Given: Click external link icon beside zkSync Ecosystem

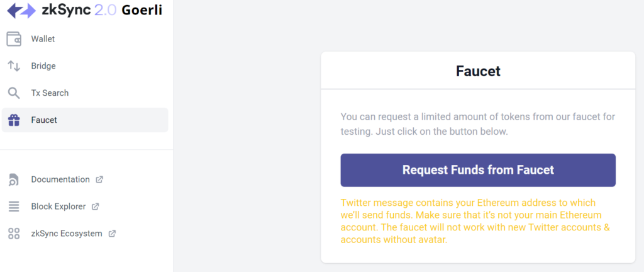Looking at the screenshot, I should pyautogui.click(x=112, y=234).
